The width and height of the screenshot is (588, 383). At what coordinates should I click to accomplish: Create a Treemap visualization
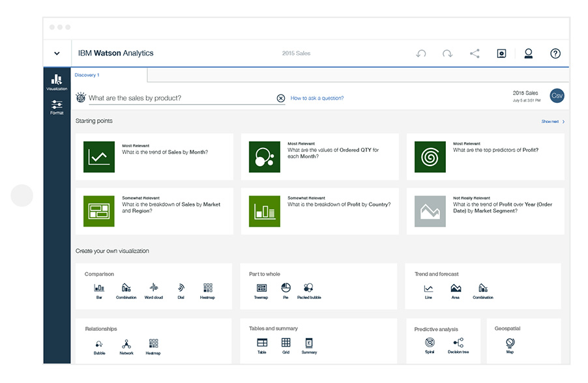(261, 291)
